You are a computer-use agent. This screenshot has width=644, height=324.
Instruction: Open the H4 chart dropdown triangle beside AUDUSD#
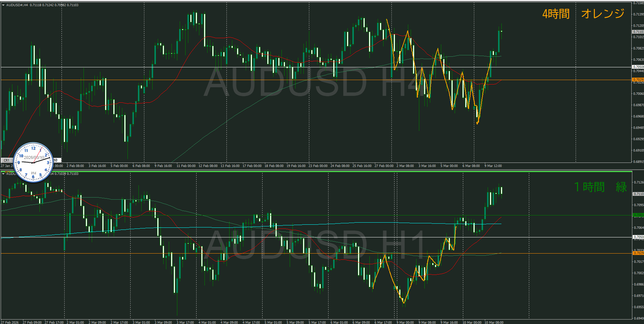tap(3, 5)
